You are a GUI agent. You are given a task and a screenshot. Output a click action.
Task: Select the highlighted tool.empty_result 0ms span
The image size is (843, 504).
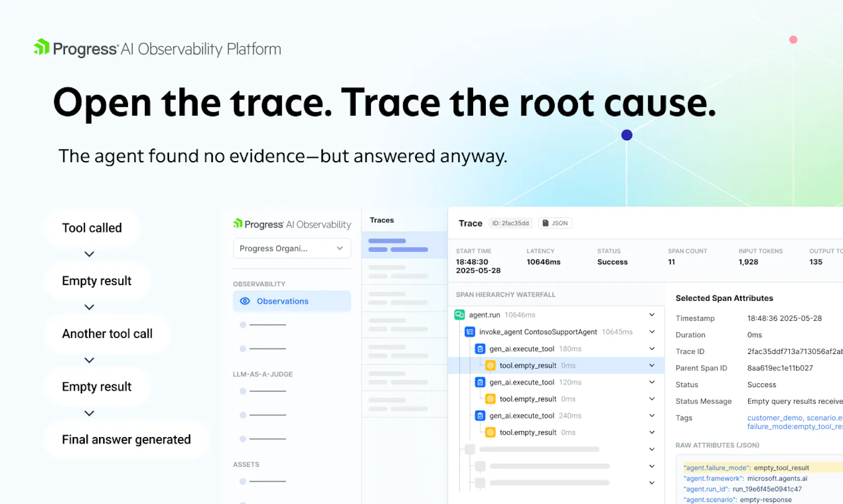556,365
